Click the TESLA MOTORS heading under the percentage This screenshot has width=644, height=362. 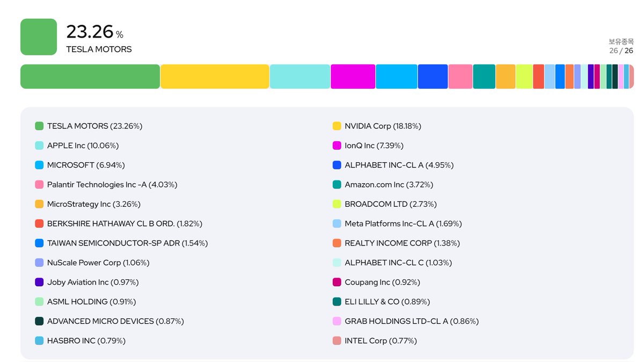pyautogui.click(x=99, y=49)
